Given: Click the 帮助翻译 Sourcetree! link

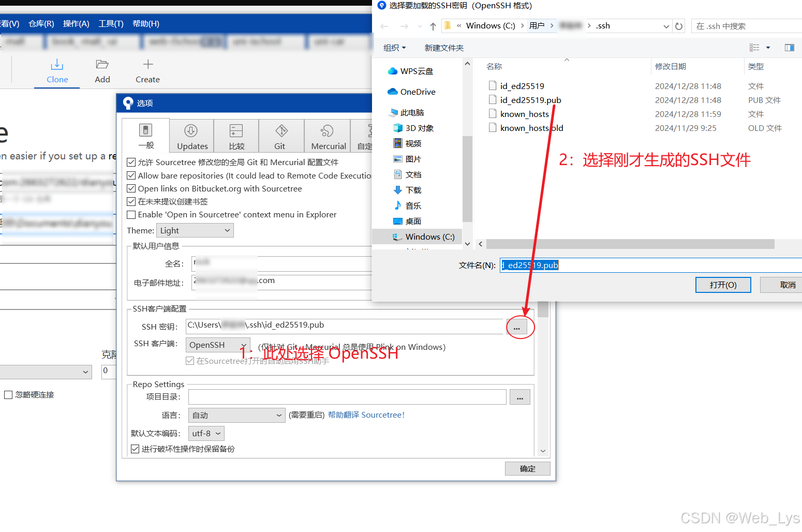Looking at the screenshot, I should click(366, 415).
